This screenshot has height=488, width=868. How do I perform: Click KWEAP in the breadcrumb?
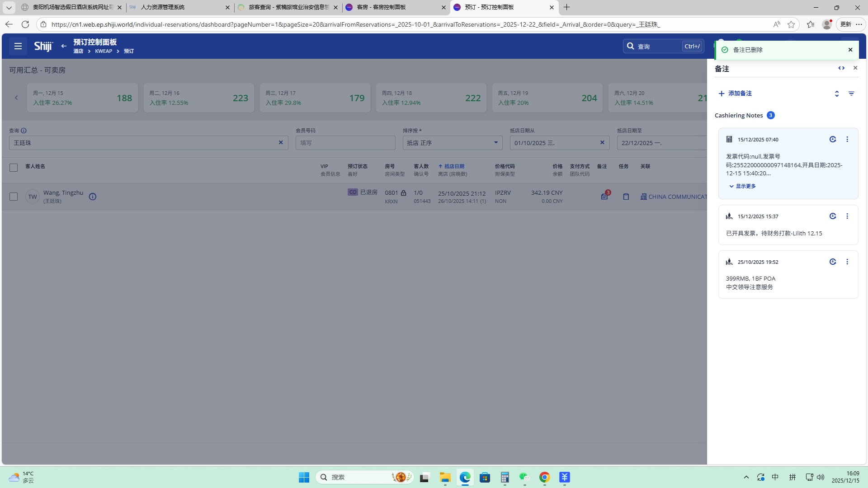point(104,52)
